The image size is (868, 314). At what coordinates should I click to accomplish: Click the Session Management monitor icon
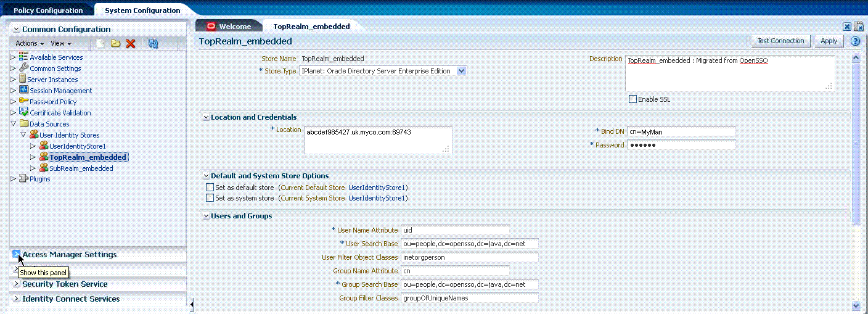coord(23,90)
